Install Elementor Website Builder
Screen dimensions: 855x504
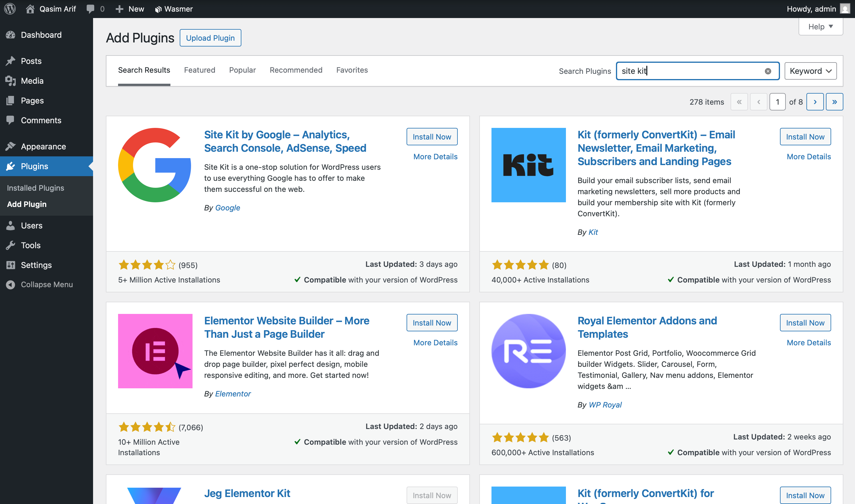coord(432,323)
